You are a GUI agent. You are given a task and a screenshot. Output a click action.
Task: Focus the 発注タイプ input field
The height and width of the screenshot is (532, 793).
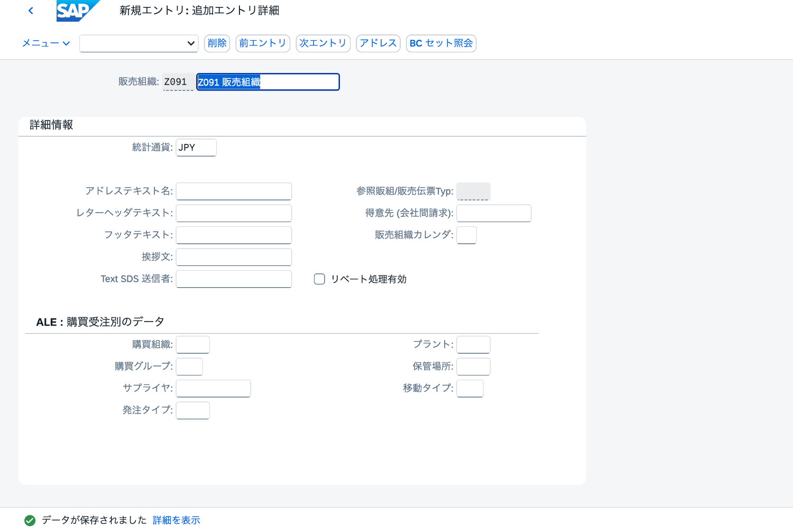[x=193, y=410]
